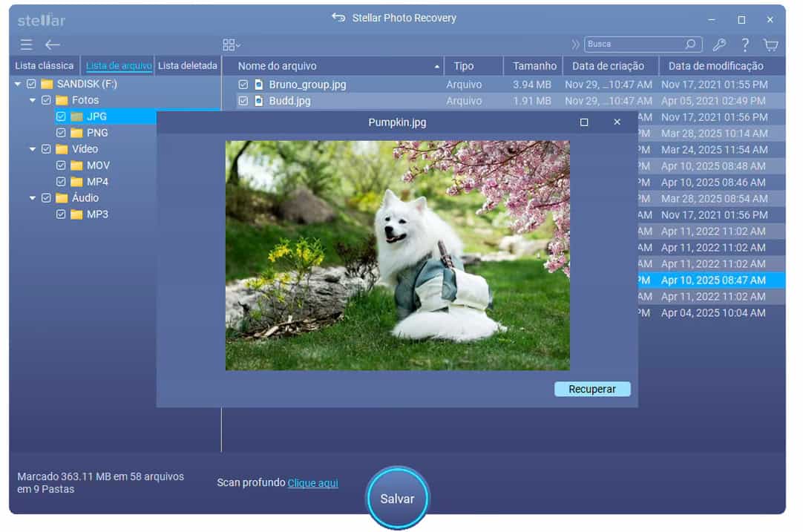Collapse the Áudio folder tree
This screenshot has height=532, width=803.
point(33,198)
